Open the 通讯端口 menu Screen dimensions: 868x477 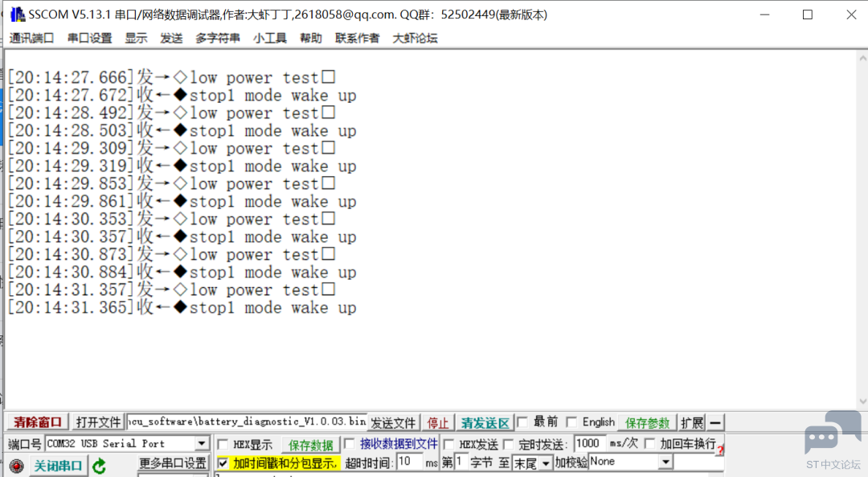coord(31,38)
